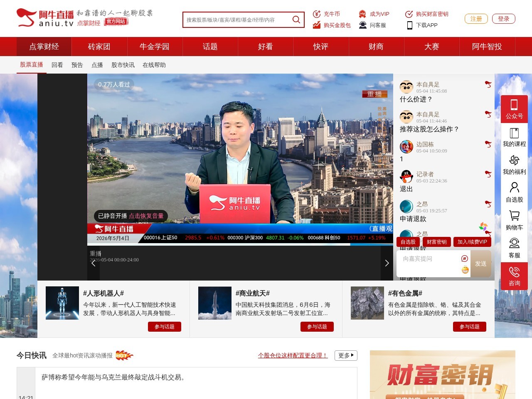Click the 注册 button

(476, 19)
